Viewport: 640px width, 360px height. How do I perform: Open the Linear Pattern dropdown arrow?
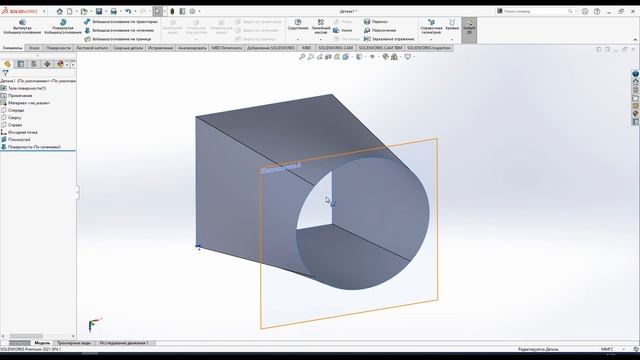click(321, 40)
